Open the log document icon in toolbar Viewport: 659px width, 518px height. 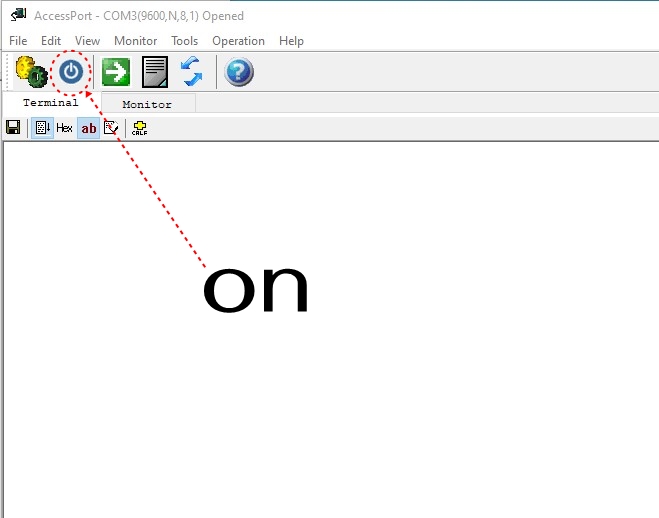155,72
